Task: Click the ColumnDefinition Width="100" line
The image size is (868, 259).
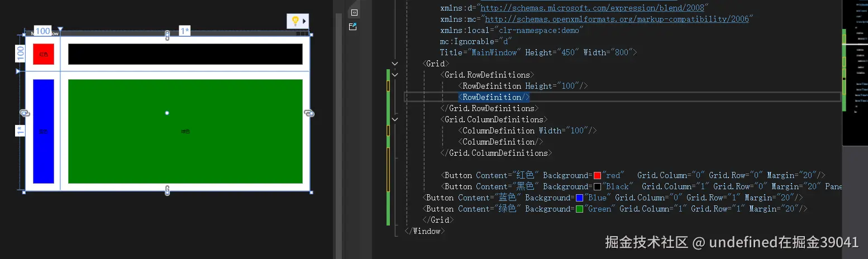Action: point(527,131)
